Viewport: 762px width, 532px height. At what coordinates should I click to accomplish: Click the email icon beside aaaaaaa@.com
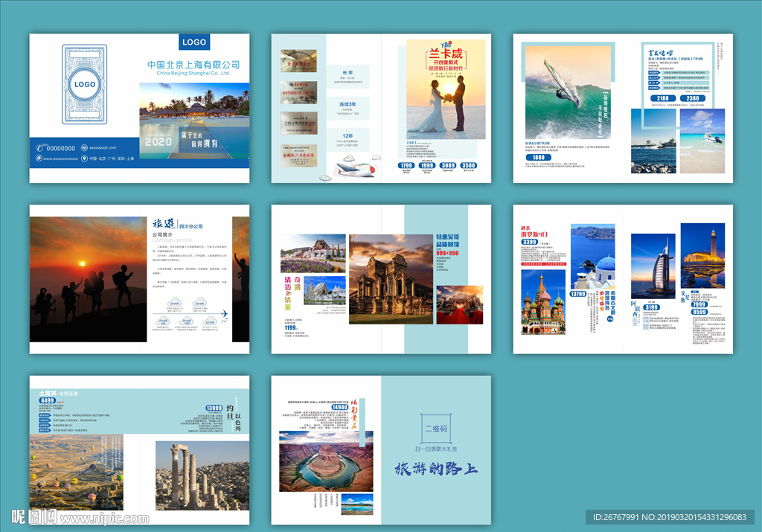84,147
